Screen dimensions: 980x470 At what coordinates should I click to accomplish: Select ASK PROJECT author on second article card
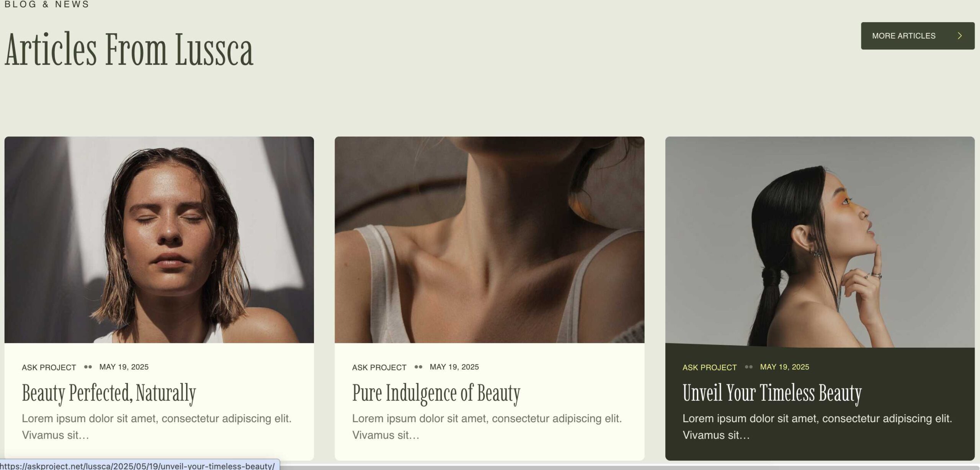[x=379, y=367]
